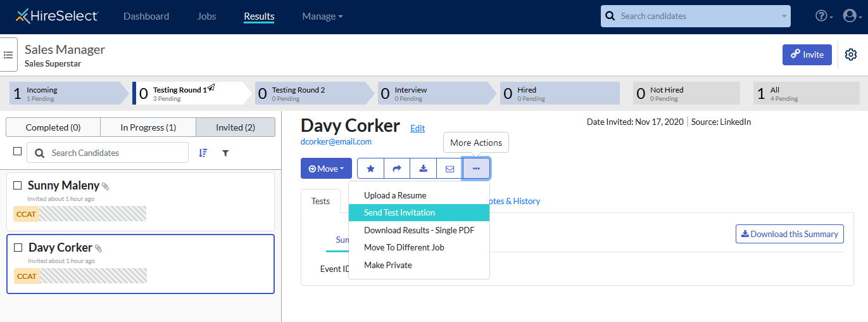
Task: Show the Completed (0) candidates tab
Action: 53,127
